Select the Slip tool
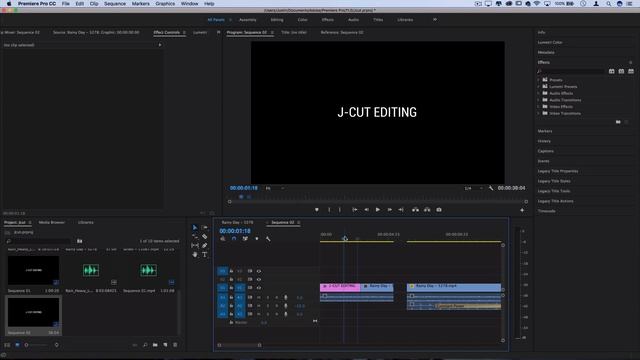 pos(195,245)
